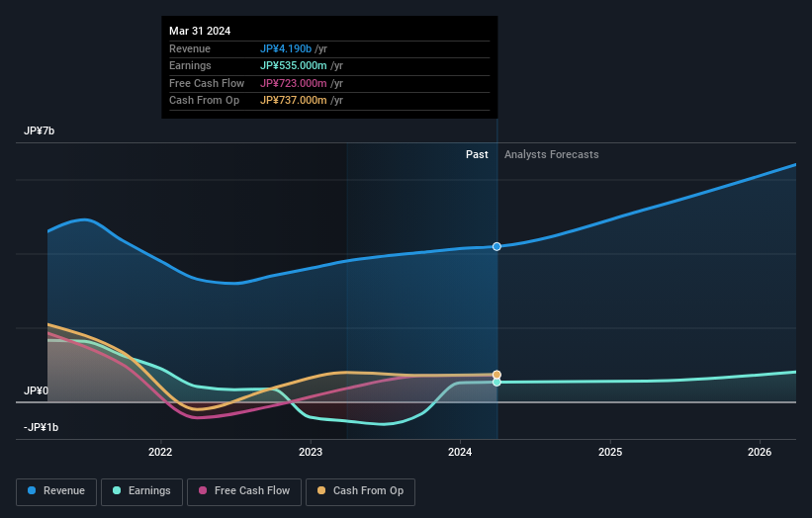
Task: Click the 2025 x-axis label
Action: pos(610,452)
